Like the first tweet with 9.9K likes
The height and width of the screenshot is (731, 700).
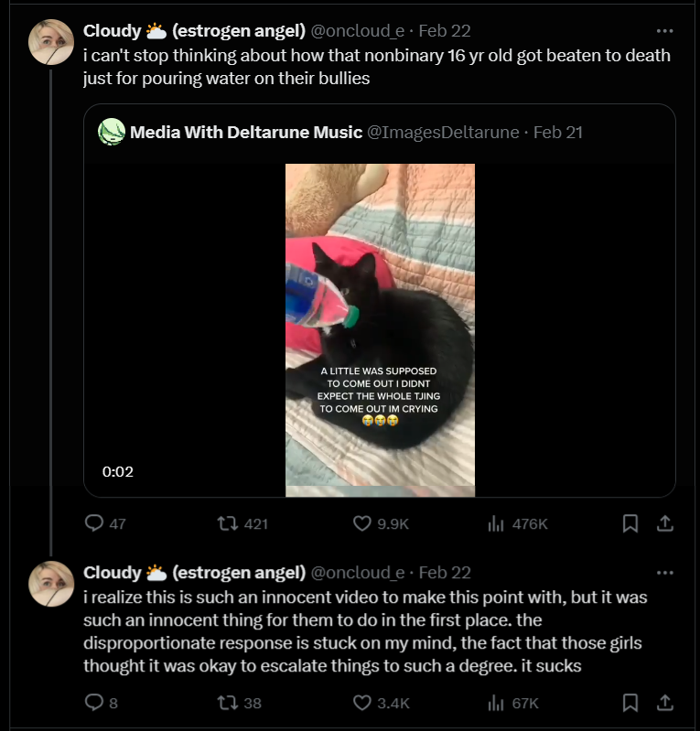pos(362,523)
